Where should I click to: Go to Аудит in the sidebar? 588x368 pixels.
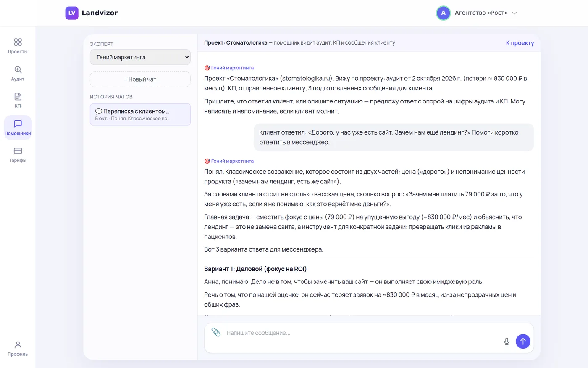coord(18,73)
